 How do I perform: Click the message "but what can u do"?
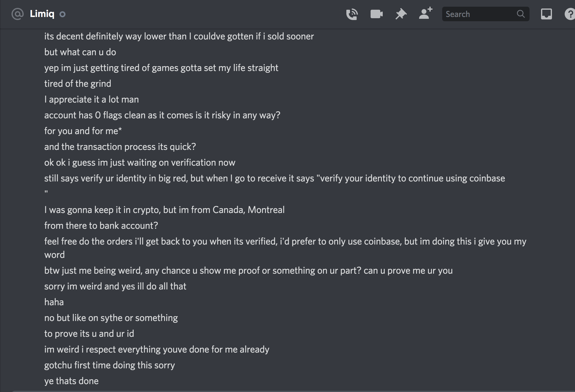pyautogui.click(x=80, y=52)
